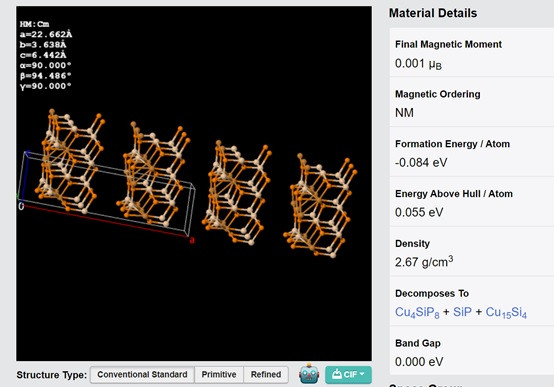Click the robot assistant icon

309,374
